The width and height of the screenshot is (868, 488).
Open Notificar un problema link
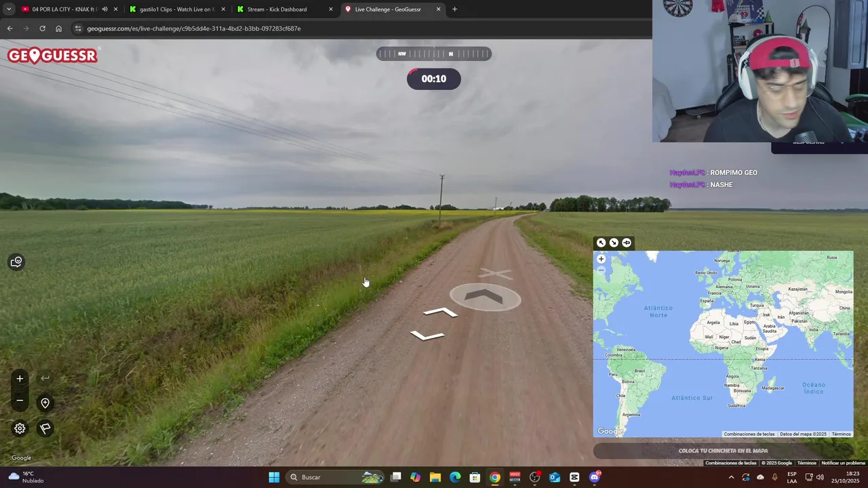[x=843, y=463]
